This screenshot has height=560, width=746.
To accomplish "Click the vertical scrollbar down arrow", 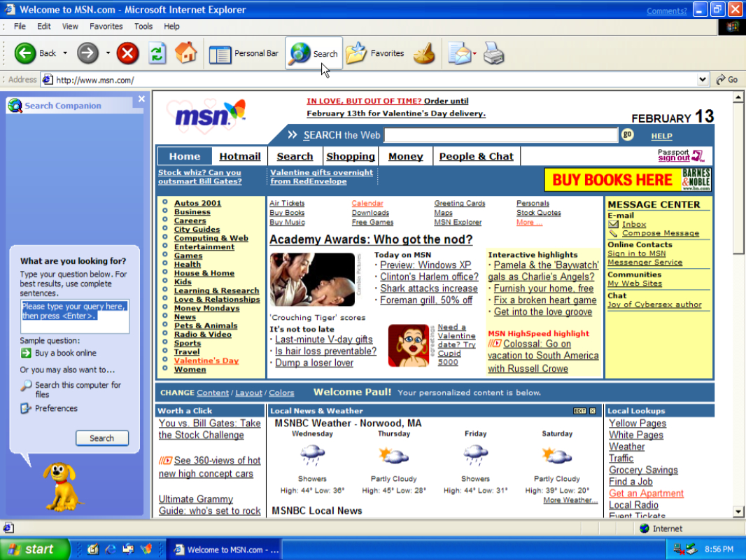I will point(738,512).
